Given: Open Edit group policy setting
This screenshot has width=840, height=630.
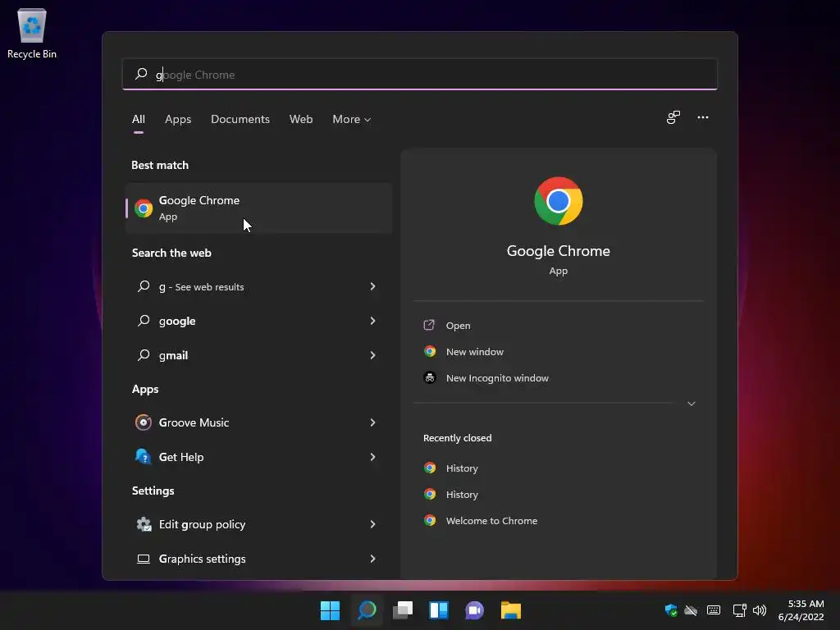Looking at the screenshot, I should (258, 524).
